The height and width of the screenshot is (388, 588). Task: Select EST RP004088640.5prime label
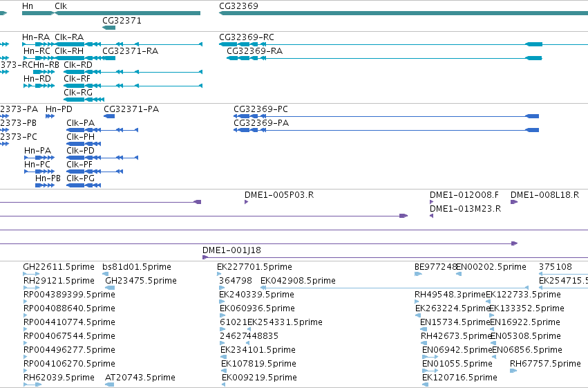(x=69, y=308)
